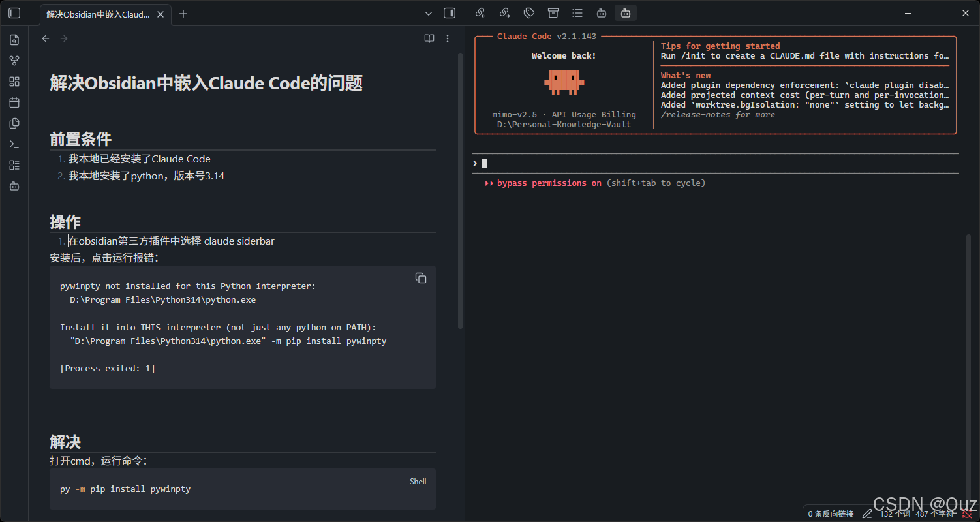Viewport: 980px width, 522px height.
Task: Click the backlinks count in status bar
Action: pyautogui.click(x=831, y=514)
